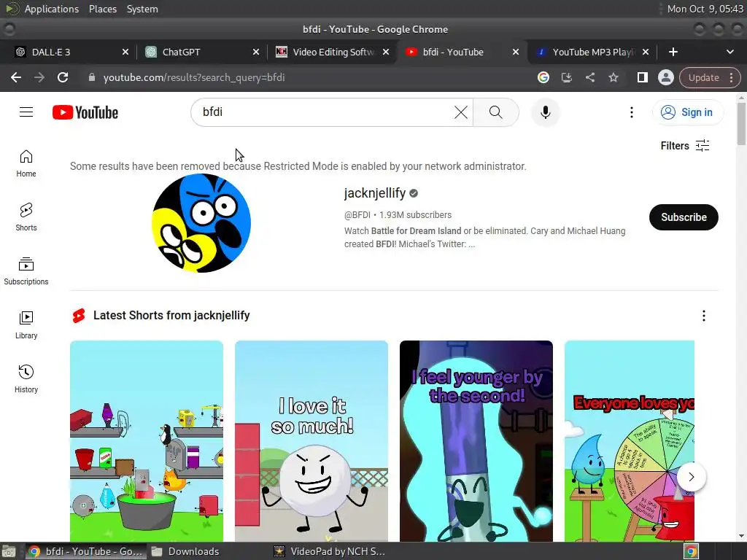Open the Short with objects on shelves
This screenshot has height=560, width=747.
(146, 441)
